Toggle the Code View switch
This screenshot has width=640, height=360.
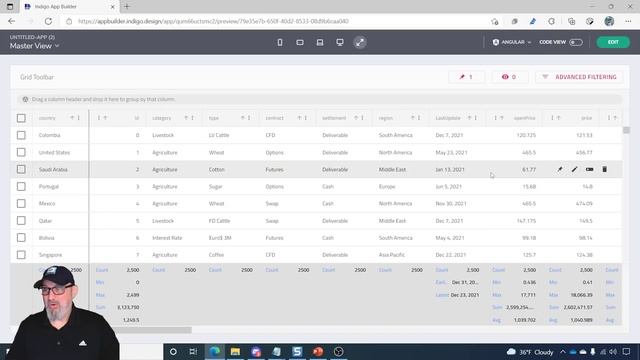tap(576, 42)
